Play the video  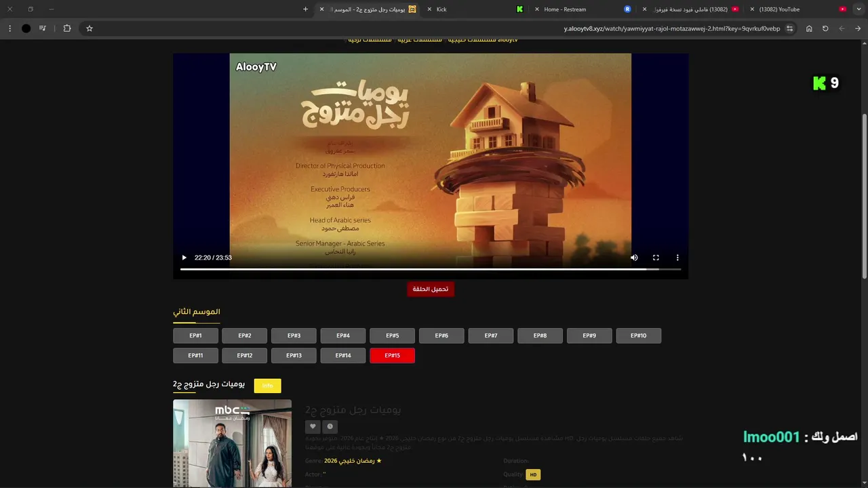coord(184,258)
